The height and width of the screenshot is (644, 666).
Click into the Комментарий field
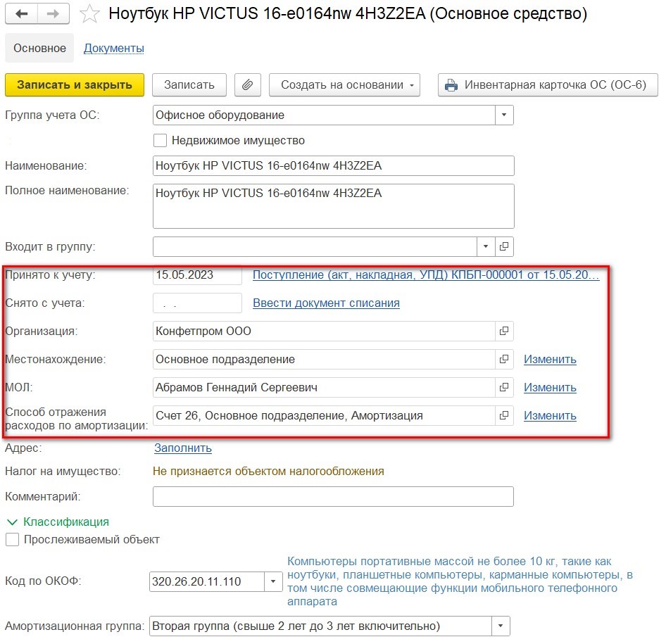coord(334,497)
